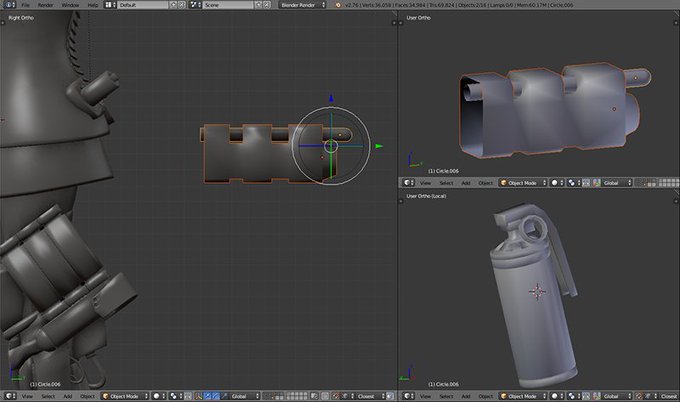Open the File menu
Screen dimensions: 680x402
tap(25, 5)
